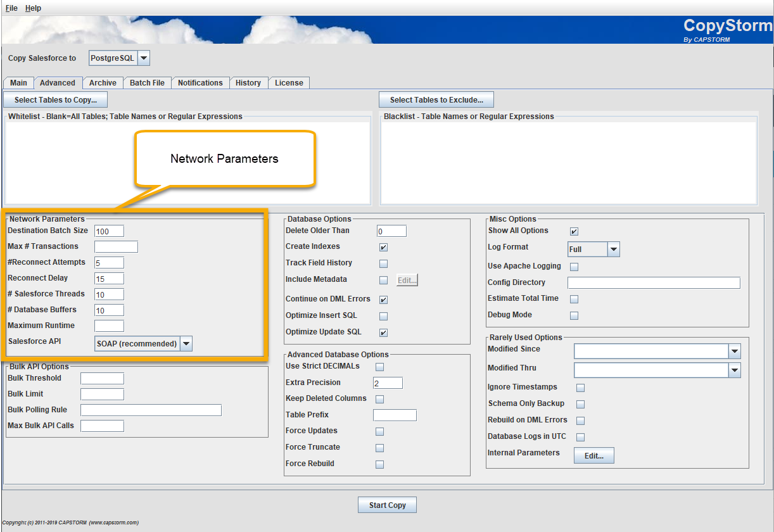This screenshot has height=532, width=774.
Task: Open the Modified Since dropdown
Action: click(734, 351)
